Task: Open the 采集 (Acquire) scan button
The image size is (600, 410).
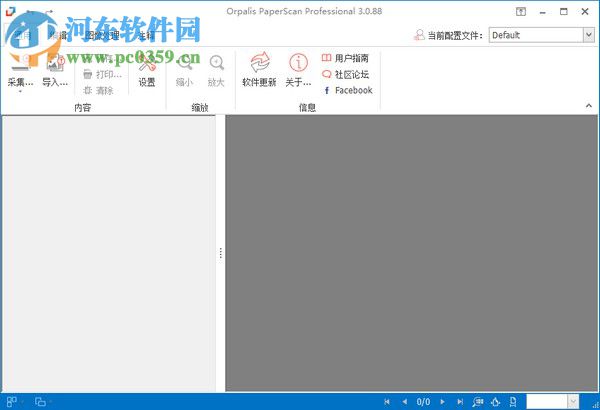Action: pos(20,71)
